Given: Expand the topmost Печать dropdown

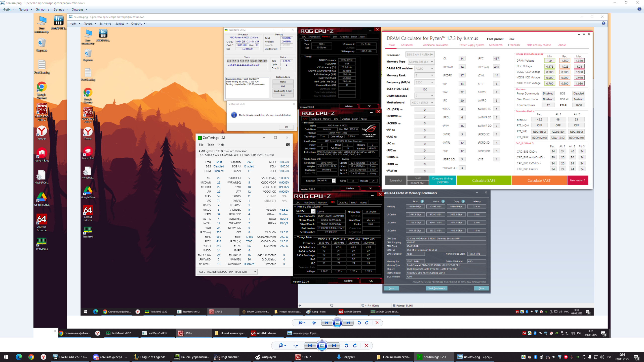Looking at the screenshot, I should [x=25, y=10].
